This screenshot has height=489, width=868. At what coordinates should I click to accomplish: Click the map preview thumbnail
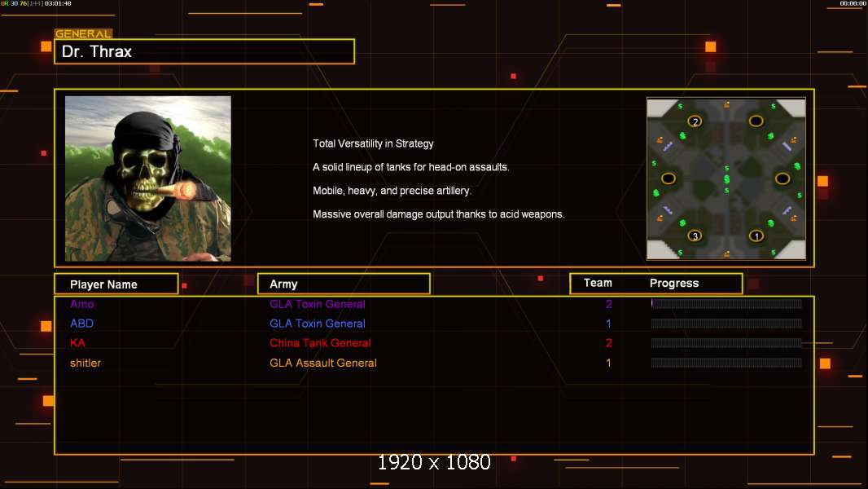tap(726, 178)
